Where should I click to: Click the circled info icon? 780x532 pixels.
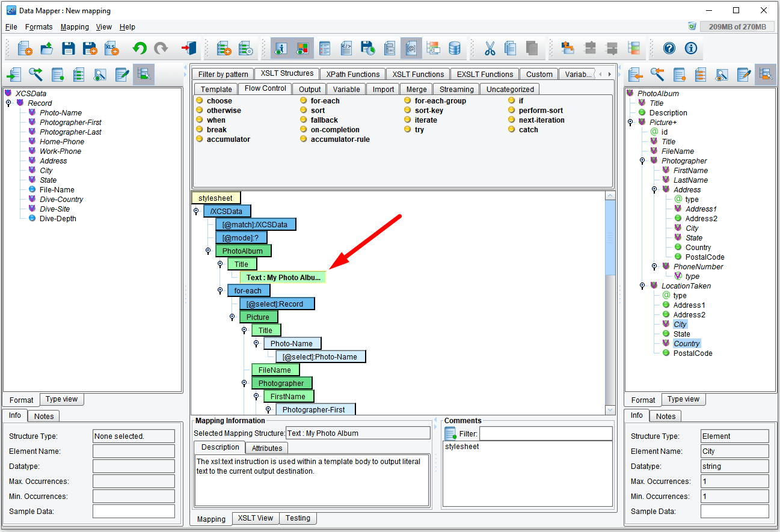(x=691, y=49)
